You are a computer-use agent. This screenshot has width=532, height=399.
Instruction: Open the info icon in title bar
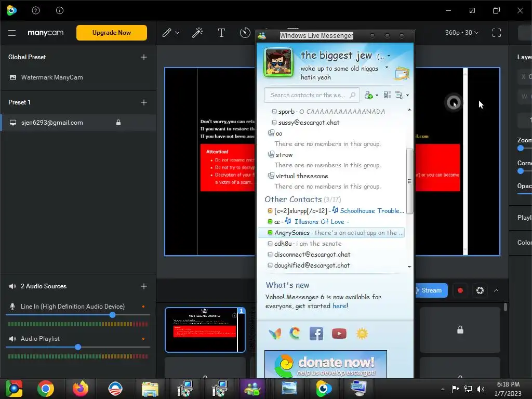[x=60, y=10]
